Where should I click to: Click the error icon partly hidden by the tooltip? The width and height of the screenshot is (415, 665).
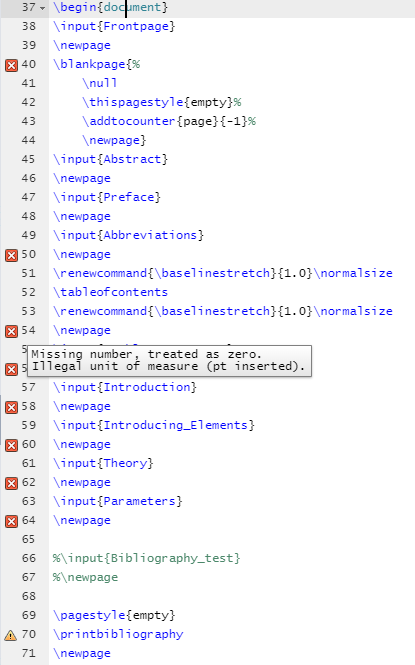click(11, 369)
